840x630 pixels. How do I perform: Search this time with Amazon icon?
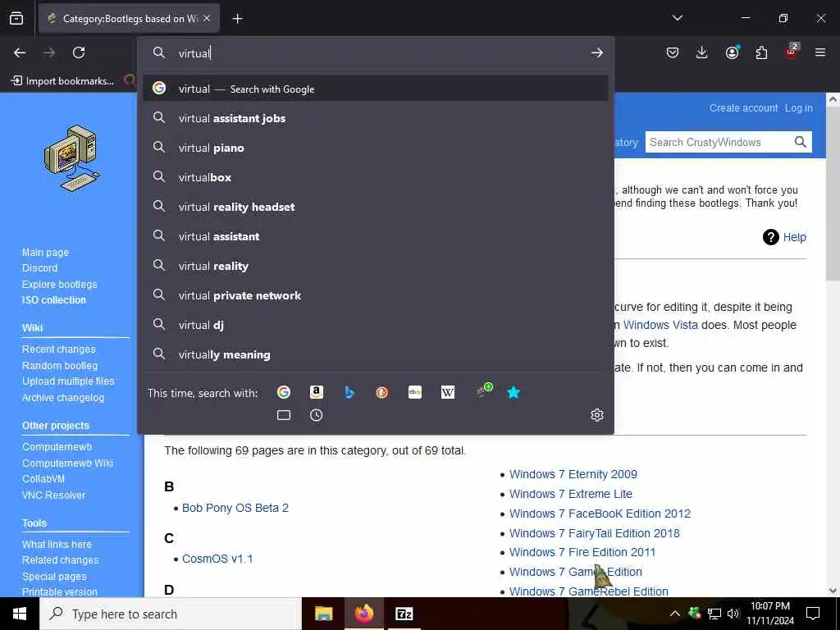[x=316, y=392]
